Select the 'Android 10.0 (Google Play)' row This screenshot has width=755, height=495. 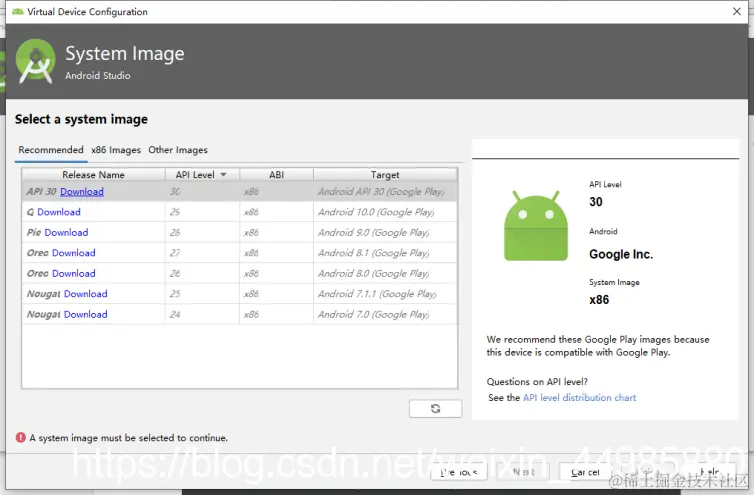239,212
